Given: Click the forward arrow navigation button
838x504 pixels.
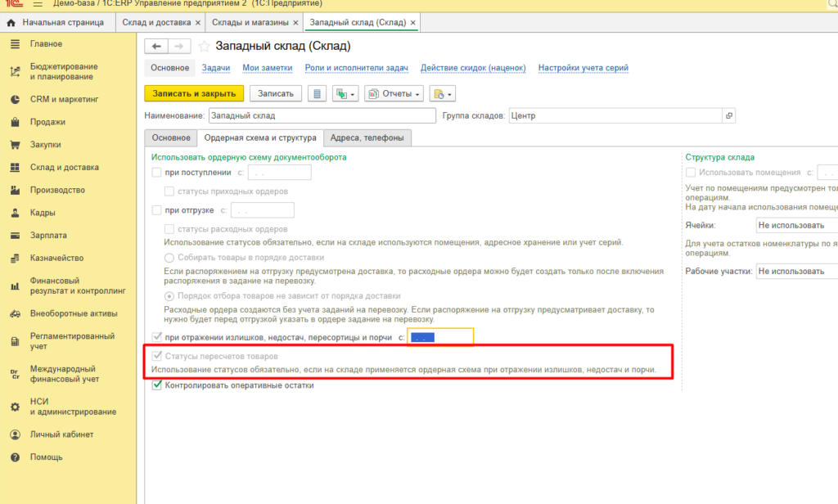Looking at the screenshot, I should [179, 47].
